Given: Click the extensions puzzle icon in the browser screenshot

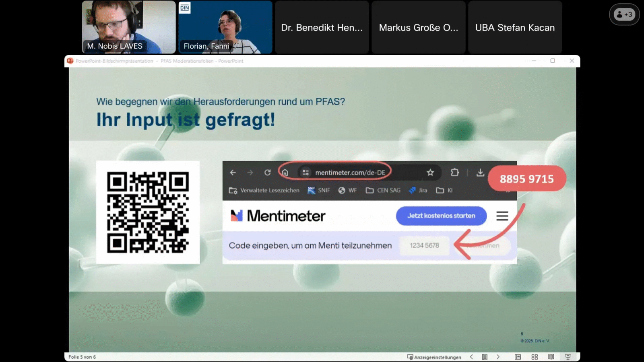Looking at the screenshot, I should pyautogui.click(x=455, y=173).
